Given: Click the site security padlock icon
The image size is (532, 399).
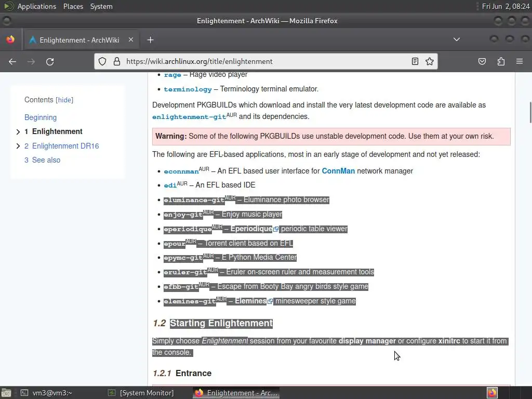Looking at the screenshot, I should coord(117,61).
